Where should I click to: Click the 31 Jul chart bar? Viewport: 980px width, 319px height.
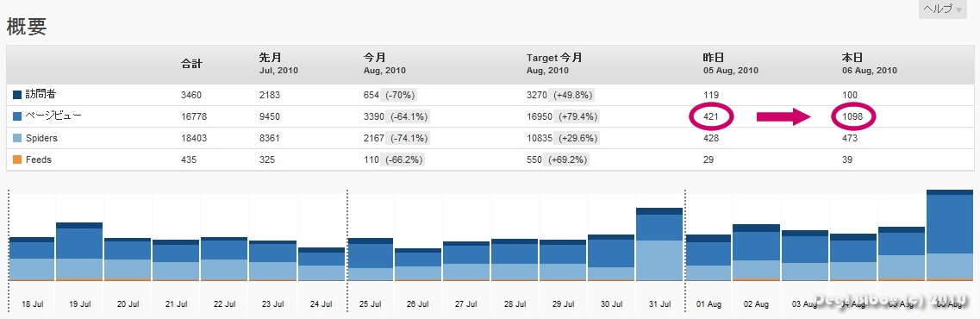pyautogui.click(x=659, y=245)
